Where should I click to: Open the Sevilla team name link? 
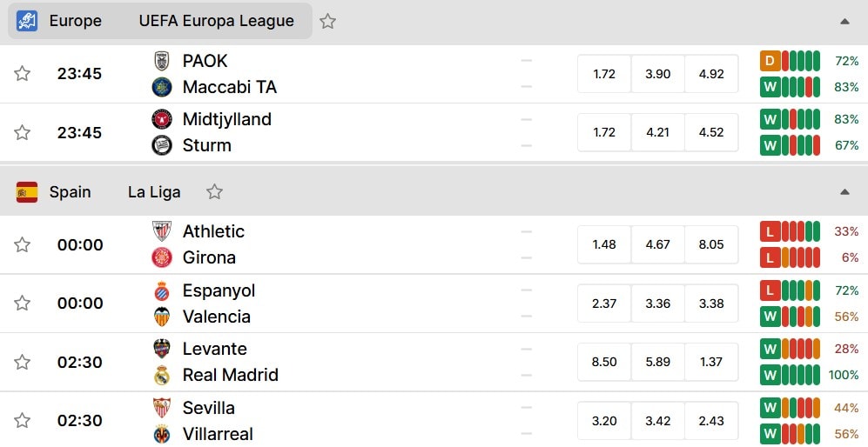point(209,408)
